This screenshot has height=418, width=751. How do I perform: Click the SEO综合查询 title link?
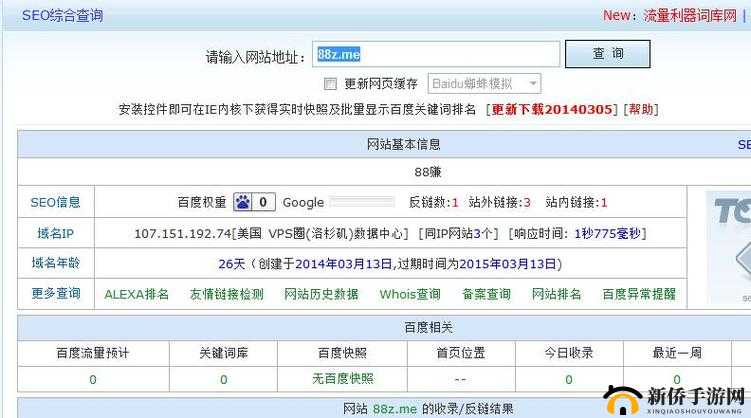tap(62, 15)
